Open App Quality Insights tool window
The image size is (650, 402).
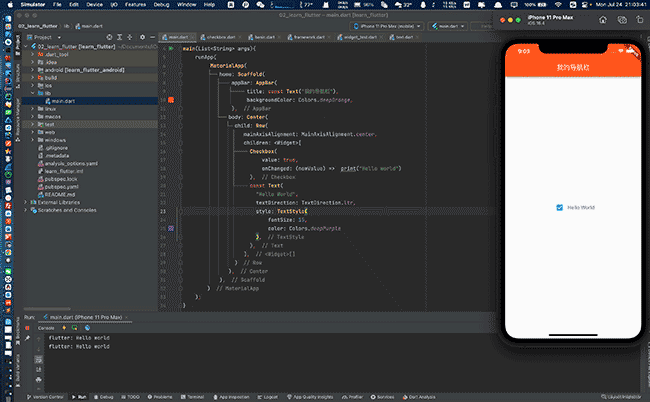point(310,397)
